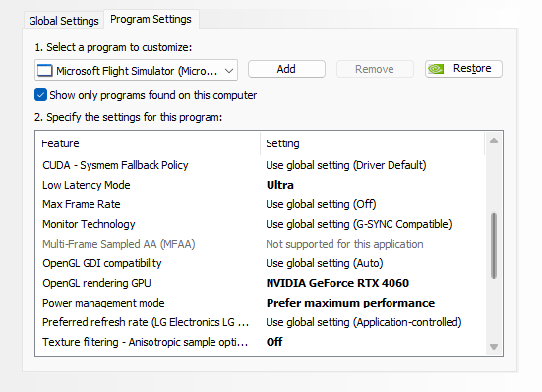Open OpenGL GDI setting Use global (Auto)

tap(325, 263)
